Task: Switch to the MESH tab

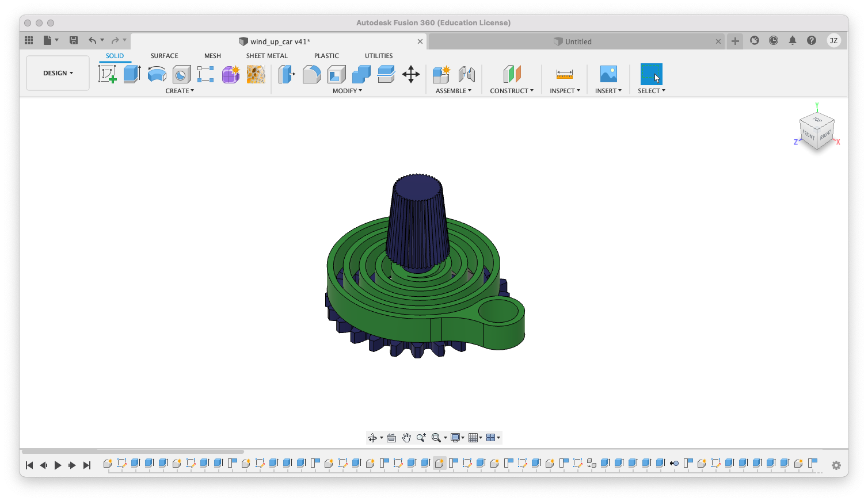Action: [x=212, y=56]
